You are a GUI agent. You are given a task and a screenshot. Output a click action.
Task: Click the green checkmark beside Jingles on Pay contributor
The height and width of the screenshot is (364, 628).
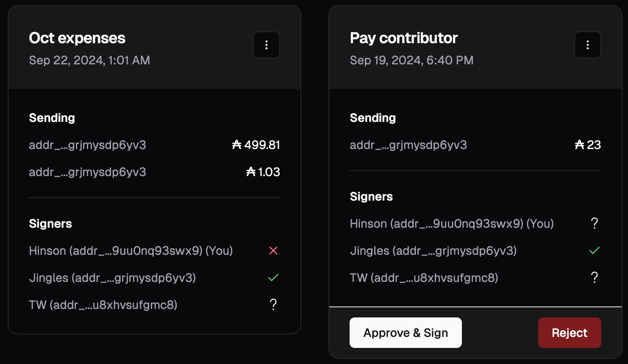[x=595, y=250]
